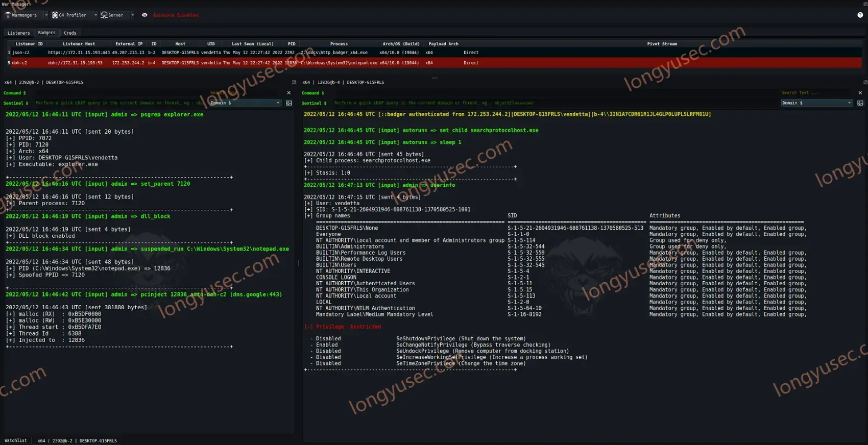Click the external IP 49.207.213.13 cell

(x=128, y=53)
